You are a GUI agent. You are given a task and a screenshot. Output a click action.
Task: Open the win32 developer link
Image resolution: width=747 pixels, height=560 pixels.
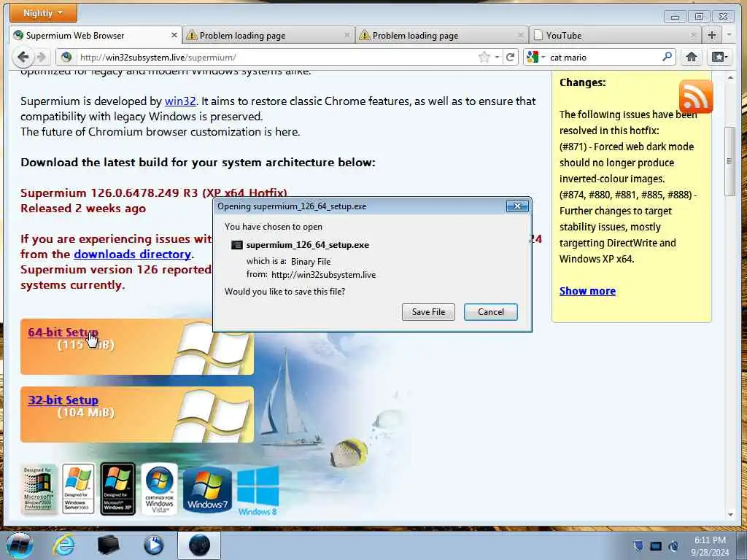point(180,101)
